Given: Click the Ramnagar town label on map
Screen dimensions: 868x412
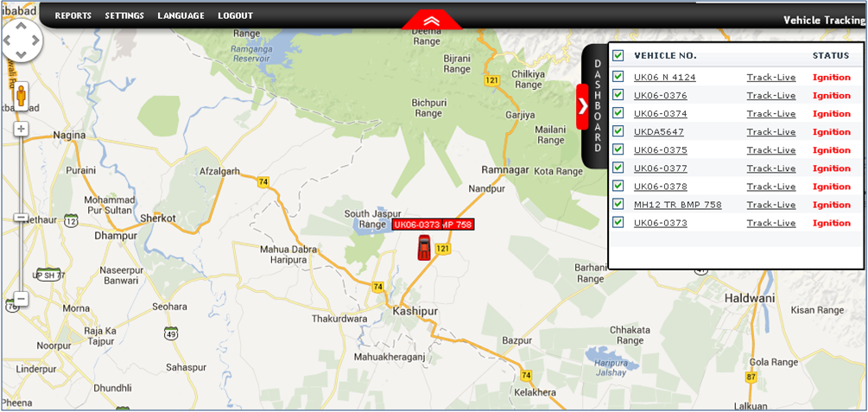Looking at the screenshot, I should click(505, 170).
